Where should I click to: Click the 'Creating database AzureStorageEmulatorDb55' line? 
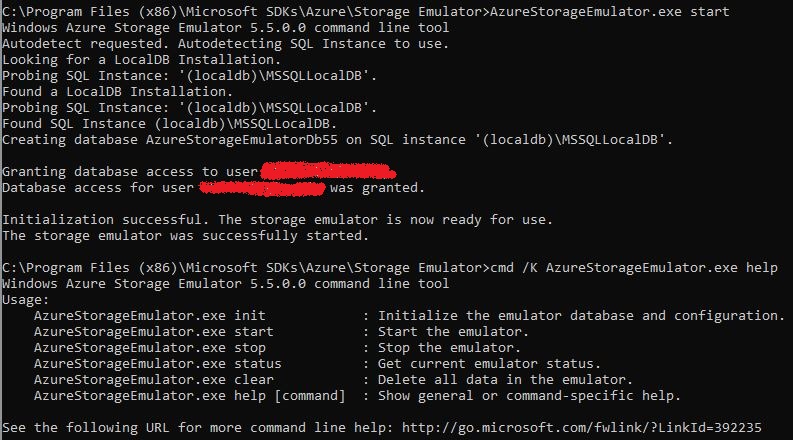pyautogui.click(x=338, y=139)
